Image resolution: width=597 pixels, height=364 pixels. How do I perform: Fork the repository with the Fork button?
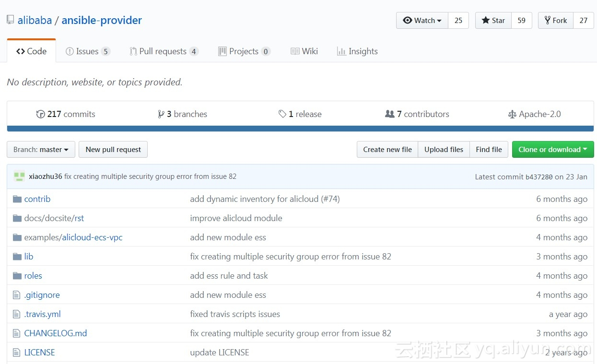click(556, 20)
